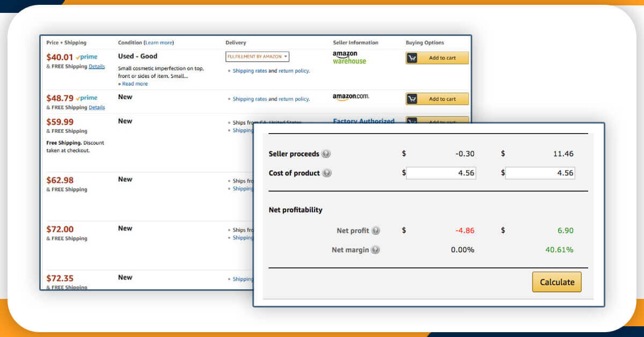The image size is (644, 337).
Task: Click the Free Shipping discount note under $59.99
Action: point(75,146)
